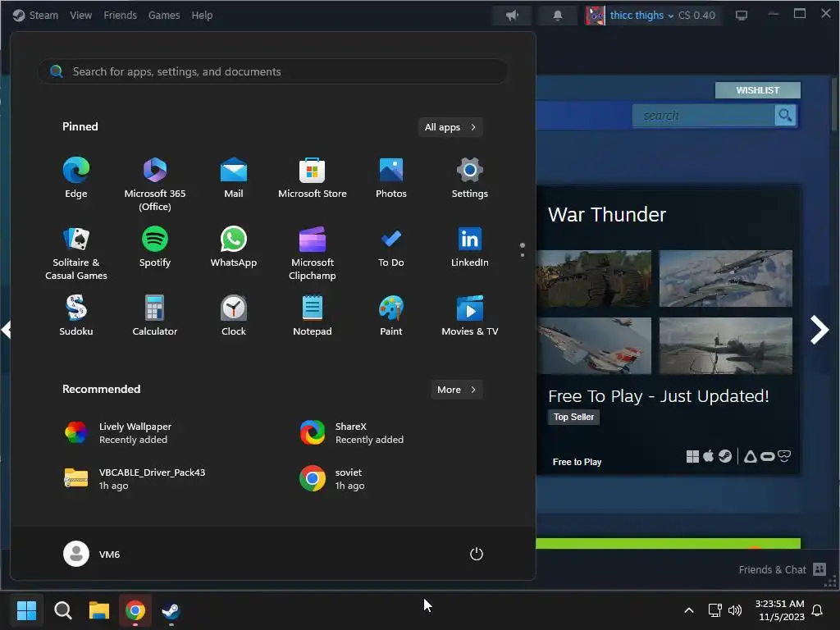Open clock and date flyout
The image size is (840, 630).
779,610
